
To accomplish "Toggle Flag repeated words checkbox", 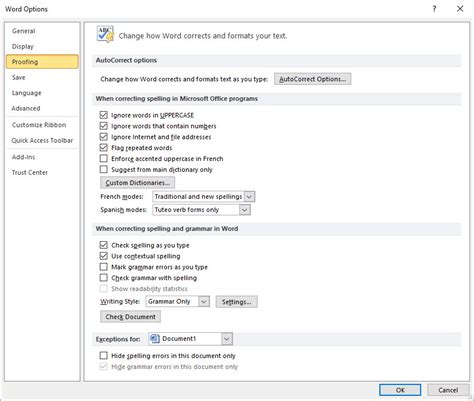I will point(104,148).
